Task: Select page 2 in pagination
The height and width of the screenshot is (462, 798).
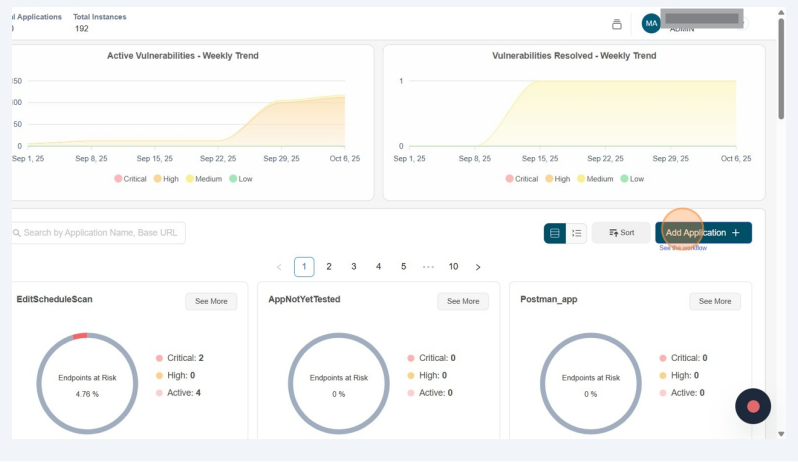Action: click(329, 267)
